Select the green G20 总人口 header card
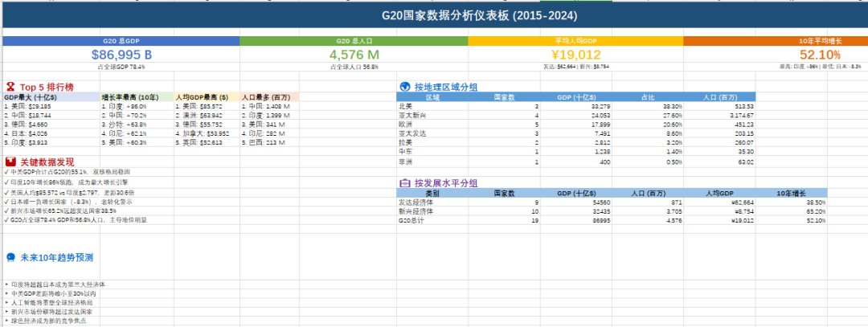868x327 pixels. tap(354, 41)
